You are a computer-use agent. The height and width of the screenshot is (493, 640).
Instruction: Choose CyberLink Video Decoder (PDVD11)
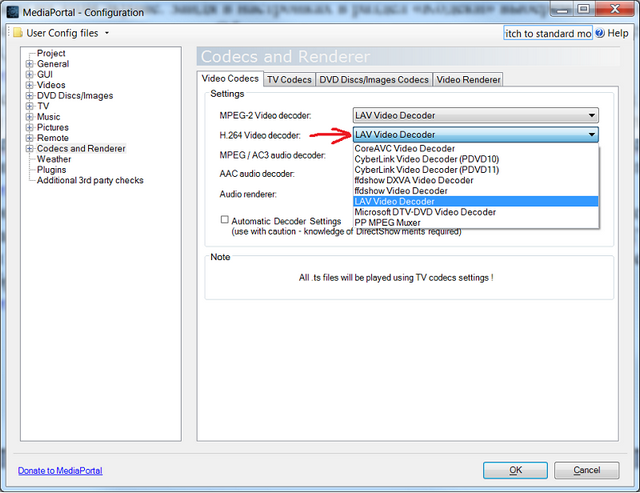pos(476,170)
